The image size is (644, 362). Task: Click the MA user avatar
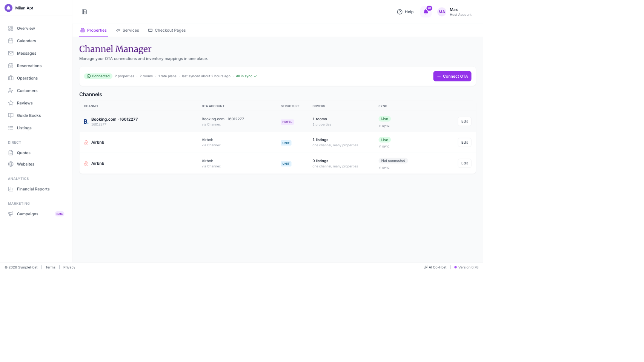442,12
